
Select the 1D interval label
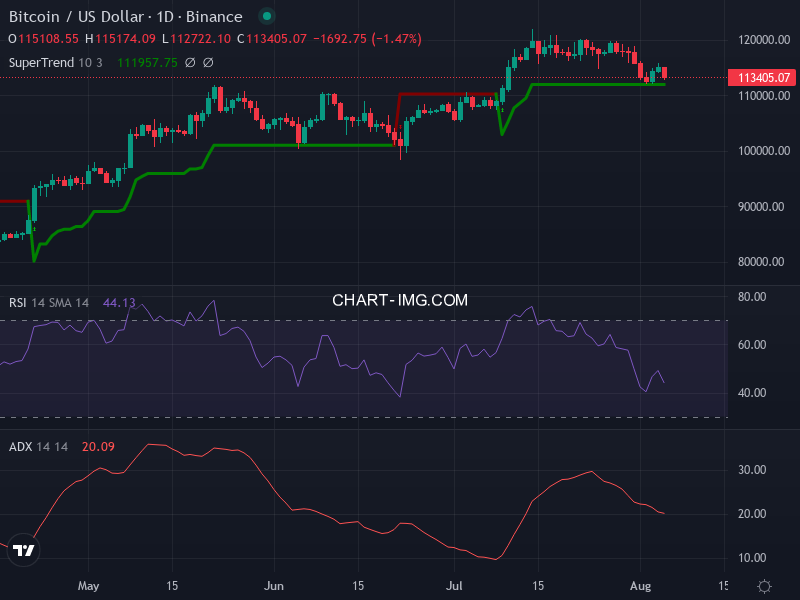click(x=165, y=17)
